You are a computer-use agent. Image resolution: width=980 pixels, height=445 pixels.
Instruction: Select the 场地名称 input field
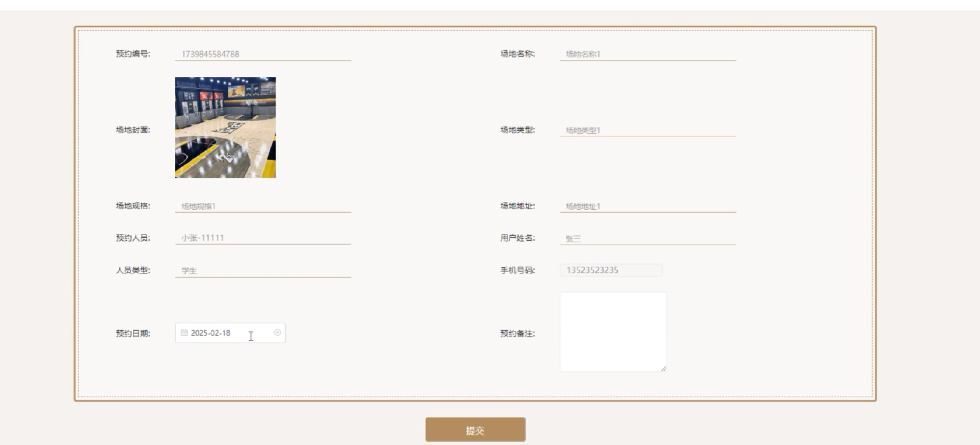coord(648,54)
